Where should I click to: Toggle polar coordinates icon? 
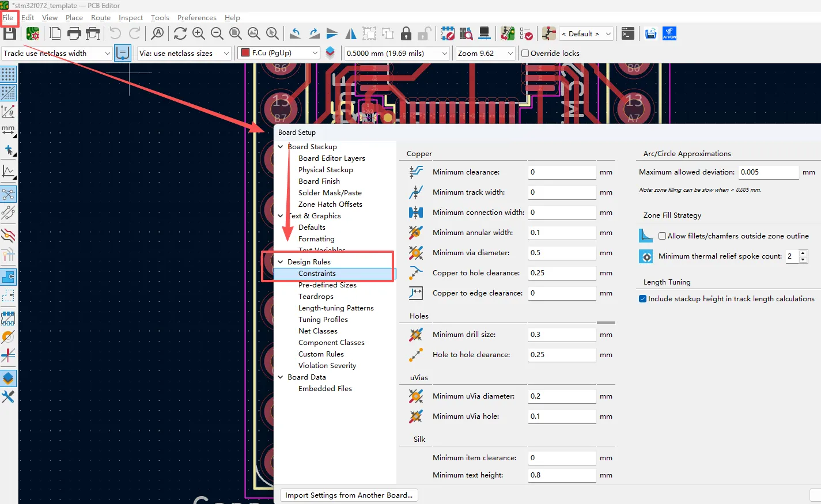tap(8, 111)
